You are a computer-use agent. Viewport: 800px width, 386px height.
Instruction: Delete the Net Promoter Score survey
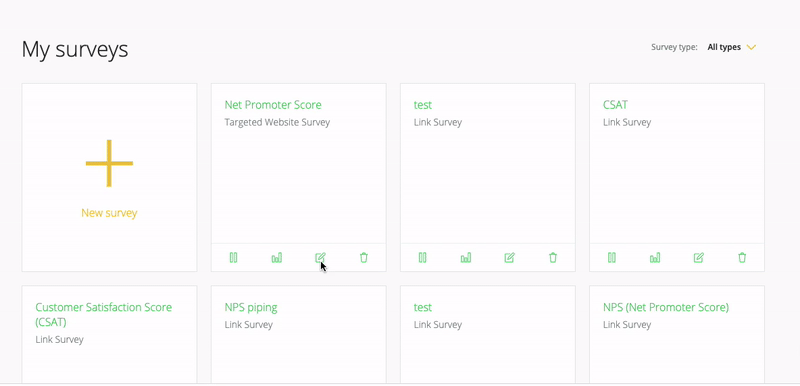coord(364,258)
